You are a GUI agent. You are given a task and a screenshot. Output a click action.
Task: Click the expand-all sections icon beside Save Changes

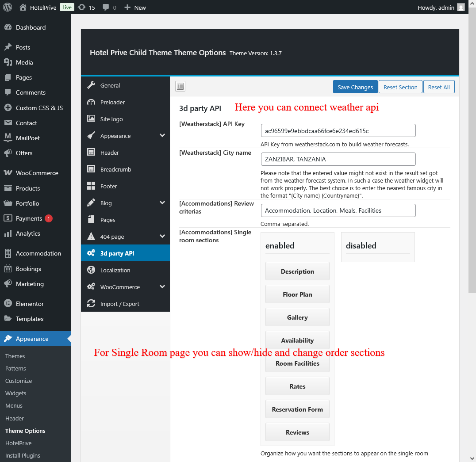180,87
